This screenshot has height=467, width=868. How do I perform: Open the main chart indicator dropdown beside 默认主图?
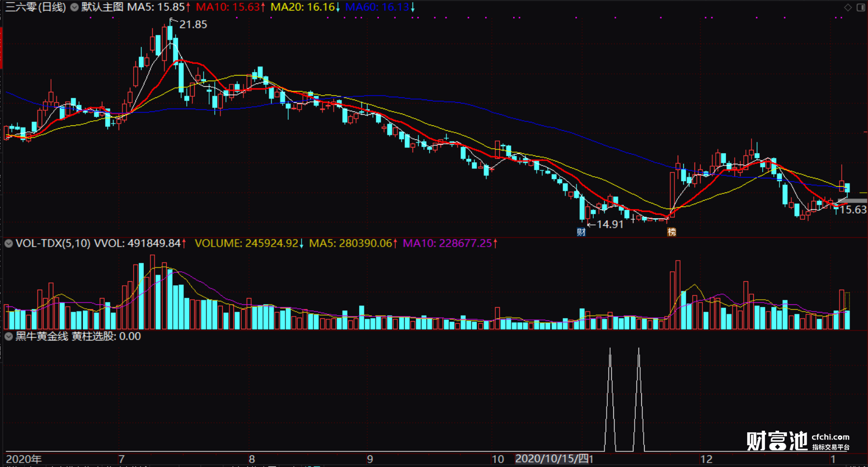coord(74,7)
